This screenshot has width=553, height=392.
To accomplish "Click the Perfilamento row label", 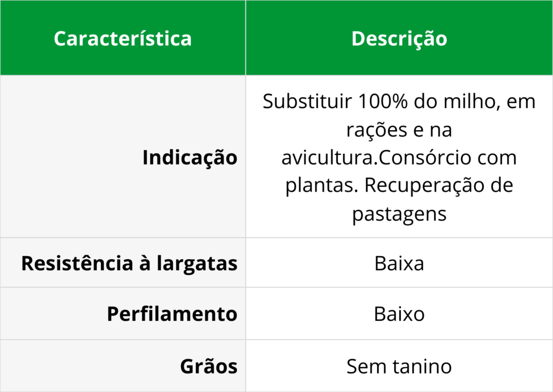I will 172,314.
